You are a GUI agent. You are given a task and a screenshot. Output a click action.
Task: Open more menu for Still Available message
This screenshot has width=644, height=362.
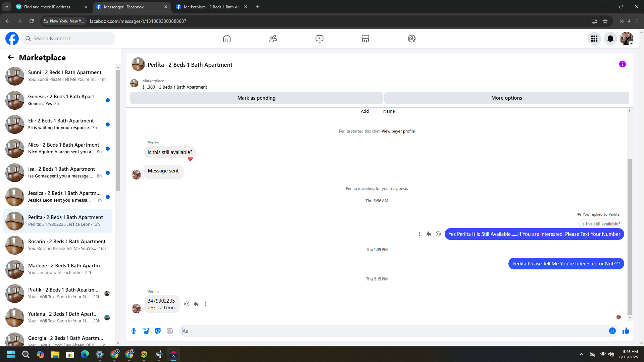[419, 234]
